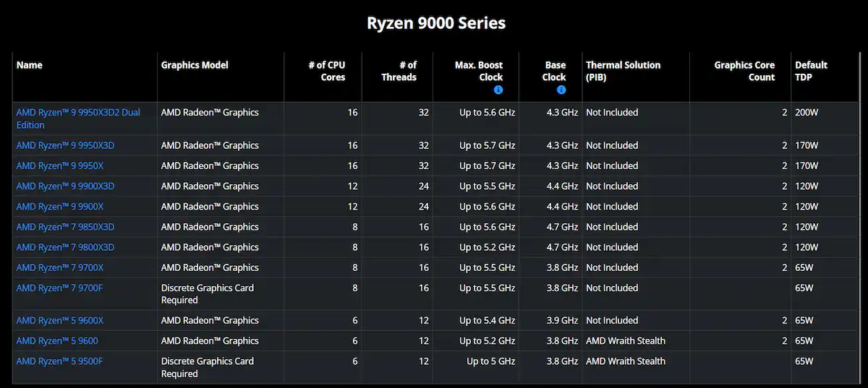Open the AMD Ryzen 9 9900X3D link
Image resolution: width=868 pixels, height=388 pixels.
(65, 186)
